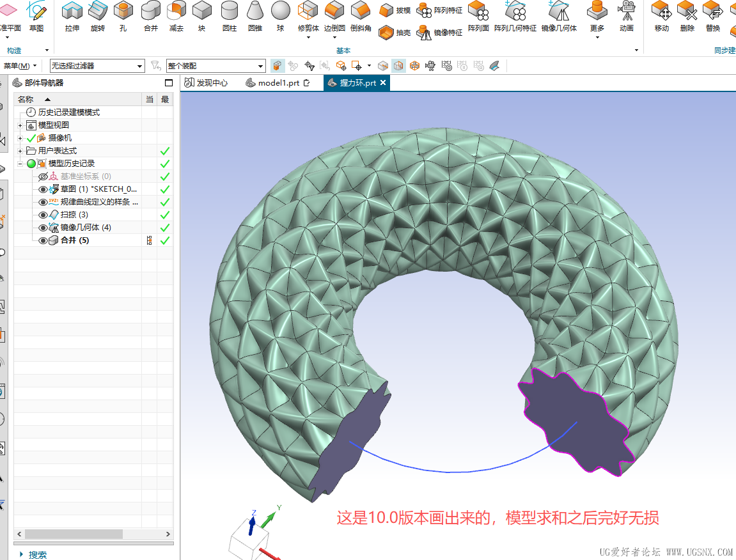
Task: Expand the 模型视图 tree node
Action: [20, 125]
